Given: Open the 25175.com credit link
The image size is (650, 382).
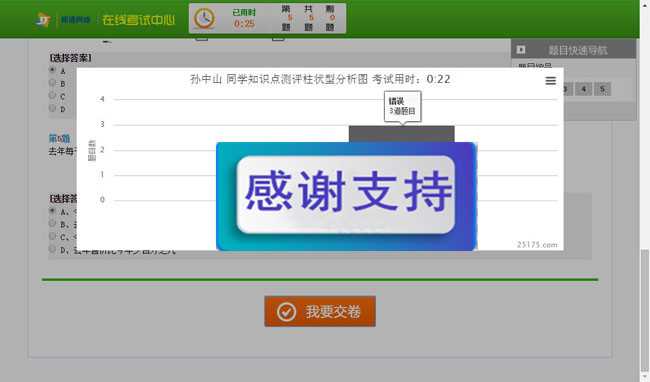Looking at the screenshot, I should [x=537, y=244].
